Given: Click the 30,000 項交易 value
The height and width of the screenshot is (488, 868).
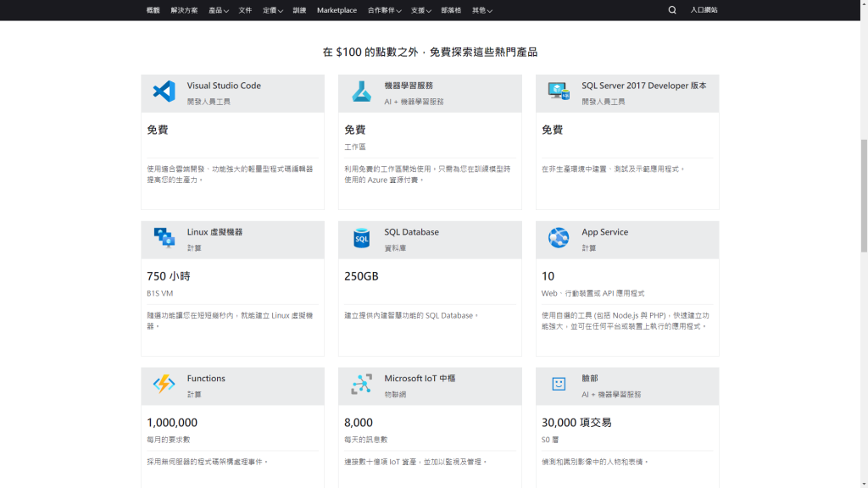Looking at the screenshot, I should (x=576, y=423).
